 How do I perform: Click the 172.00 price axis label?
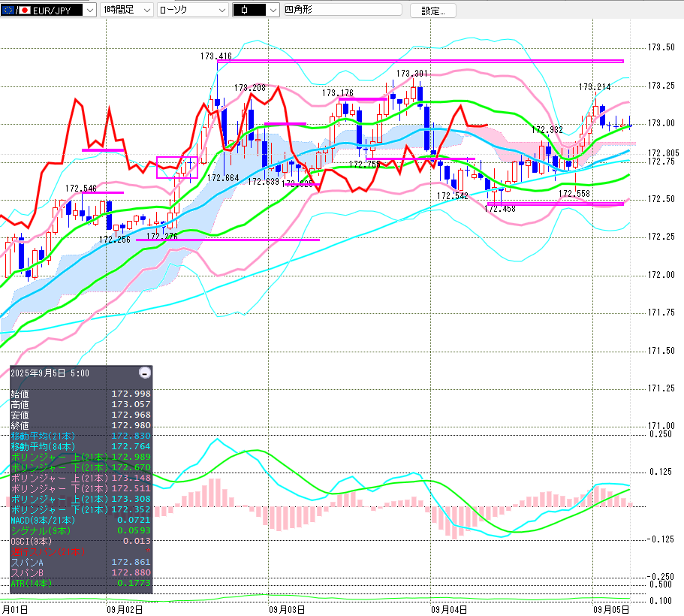pyautogui.click(x=661, y=275)
